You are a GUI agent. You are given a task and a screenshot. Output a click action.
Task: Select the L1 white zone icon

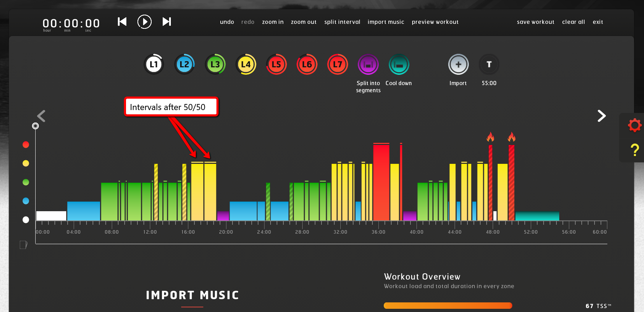(154, 64)
